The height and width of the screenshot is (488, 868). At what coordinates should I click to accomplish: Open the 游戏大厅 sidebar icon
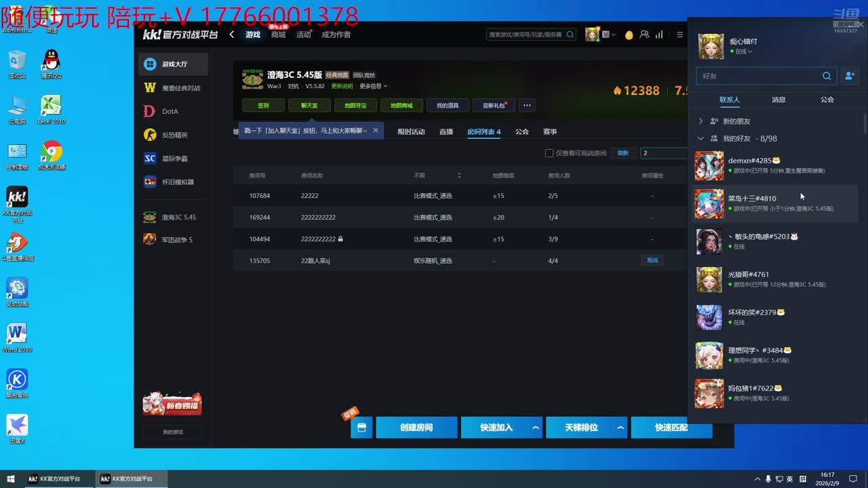click(150, 64)
